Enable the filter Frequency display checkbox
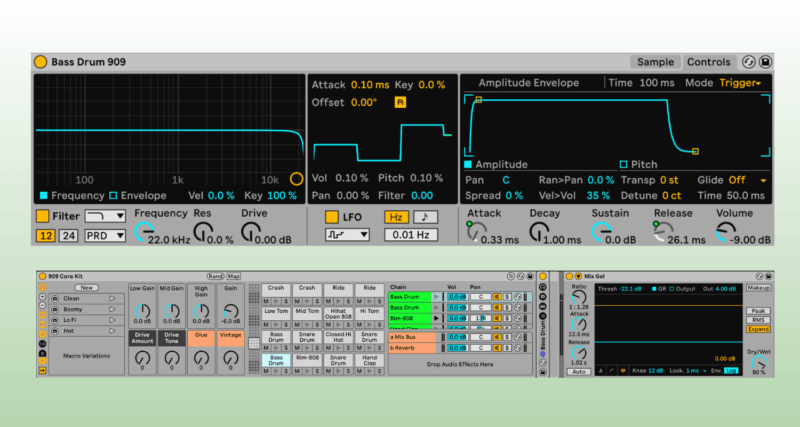The height and width of the screenshot is (427, 800). [x=43, y=195]
